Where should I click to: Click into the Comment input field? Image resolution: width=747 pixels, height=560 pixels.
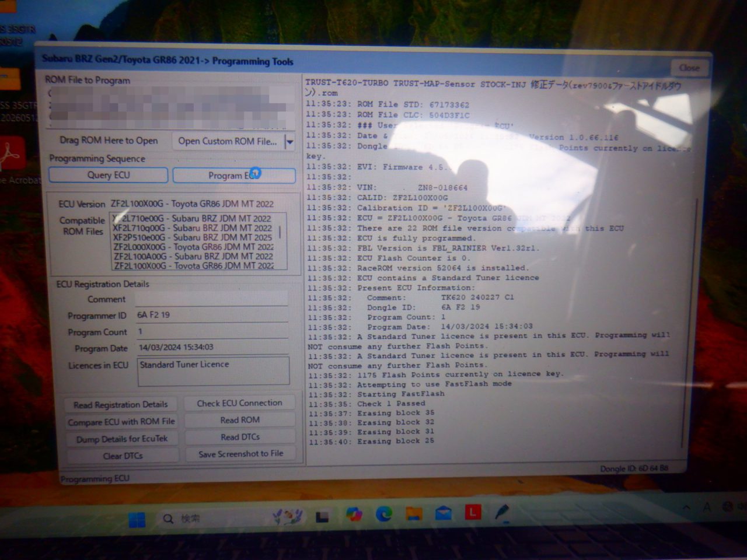212,299
